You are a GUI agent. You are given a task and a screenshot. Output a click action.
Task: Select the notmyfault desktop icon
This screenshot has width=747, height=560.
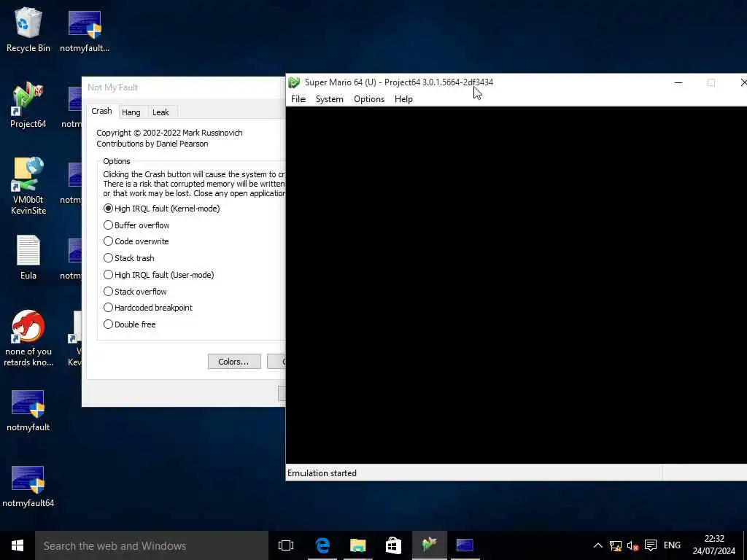28,411
